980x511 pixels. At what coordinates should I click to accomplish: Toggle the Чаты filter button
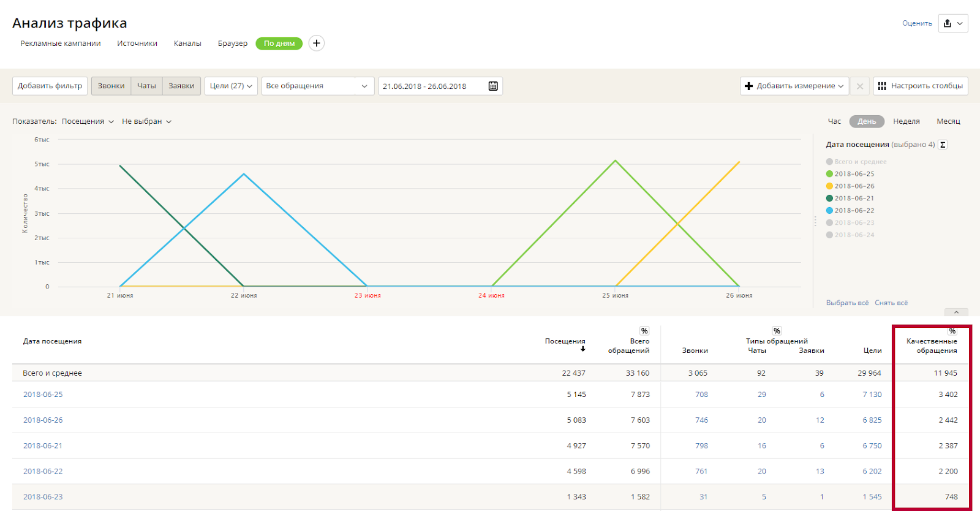pos(146,86)
